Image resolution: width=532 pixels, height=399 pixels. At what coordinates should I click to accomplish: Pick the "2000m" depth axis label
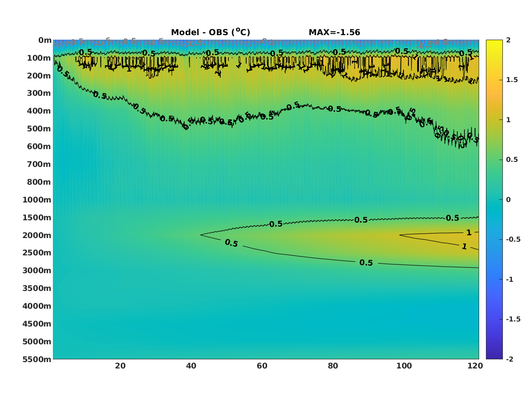point(37,235)
